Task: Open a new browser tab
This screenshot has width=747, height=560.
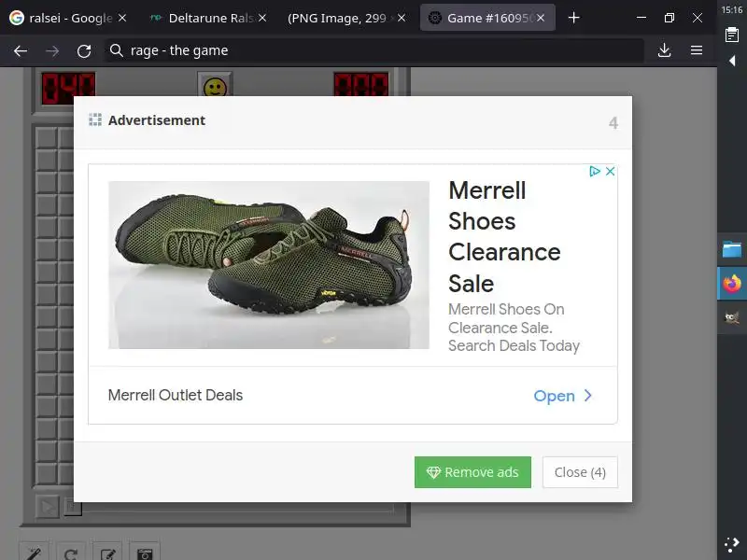Action: click(574, 18)
